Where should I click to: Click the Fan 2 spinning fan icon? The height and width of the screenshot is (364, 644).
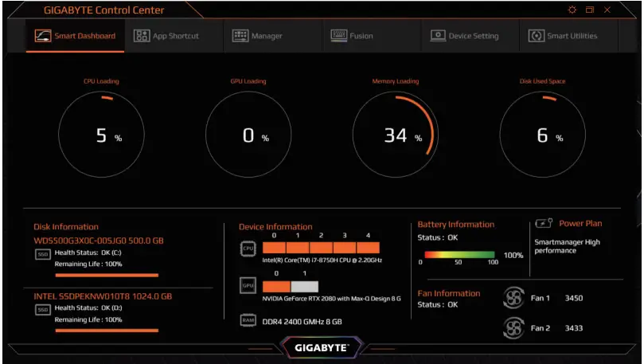[513, 328]
